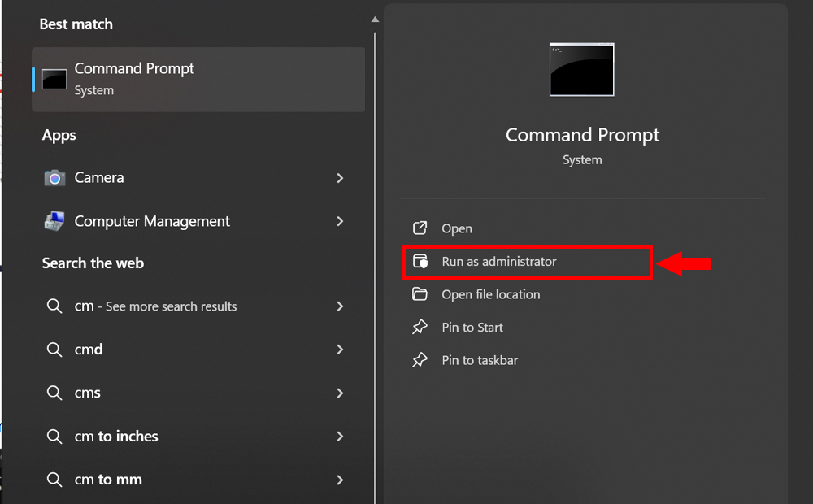This screenshot has height=504, width=813.
Task: Select Run as administrator
Action: coord(499,262)
